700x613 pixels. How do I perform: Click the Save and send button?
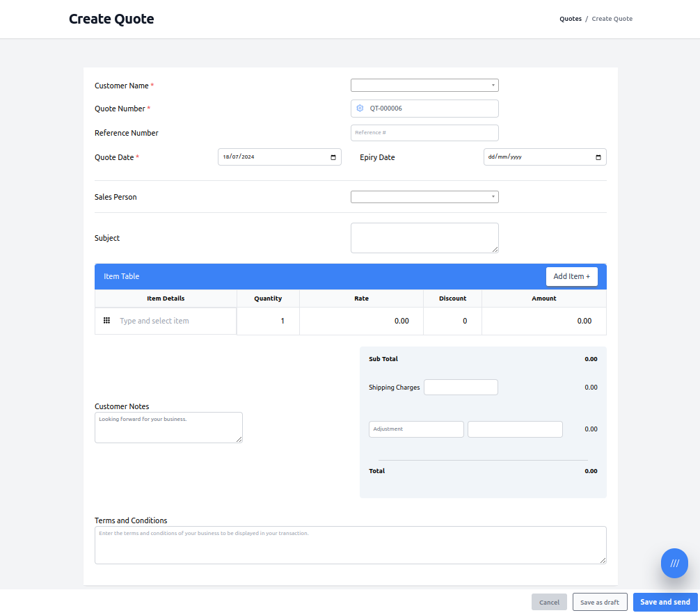(x=665, y=603)
